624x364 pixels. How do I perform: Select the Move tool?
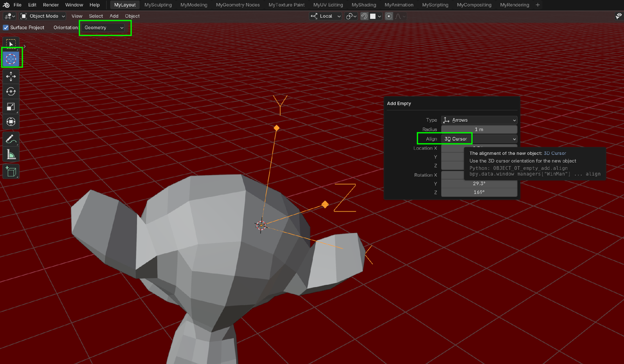coord(11,77)
